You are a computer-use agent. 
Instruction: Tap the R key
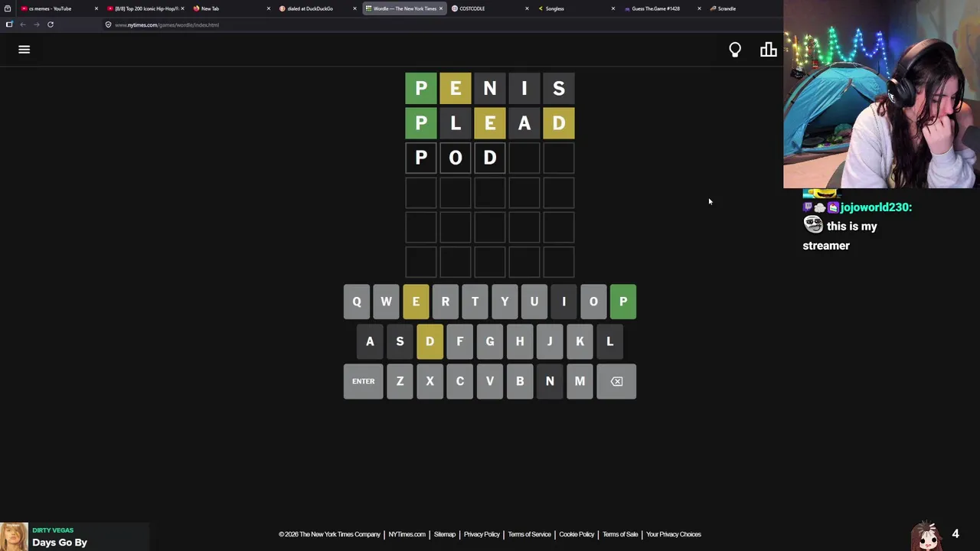click(445, 302)
